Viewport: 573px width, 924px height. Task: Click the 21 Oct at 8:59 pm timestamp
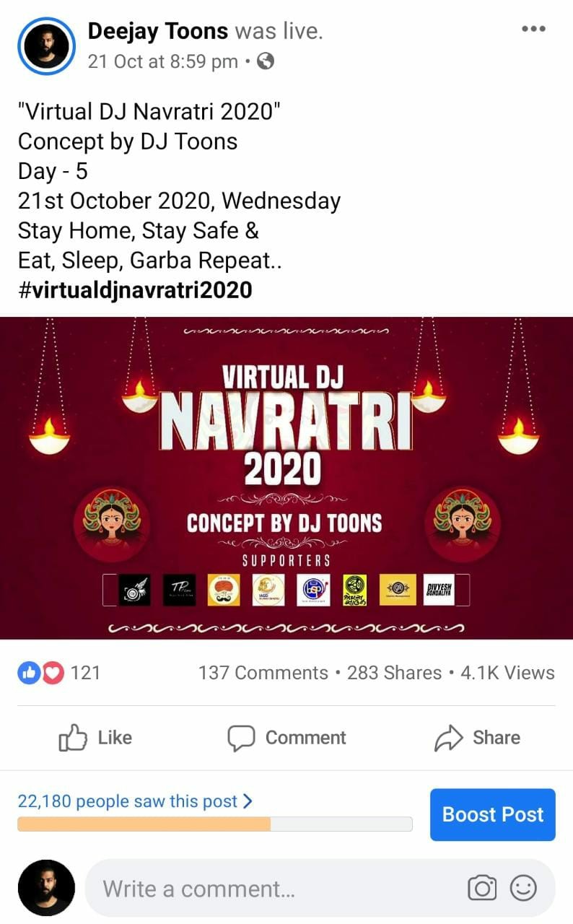click(163, 62)
